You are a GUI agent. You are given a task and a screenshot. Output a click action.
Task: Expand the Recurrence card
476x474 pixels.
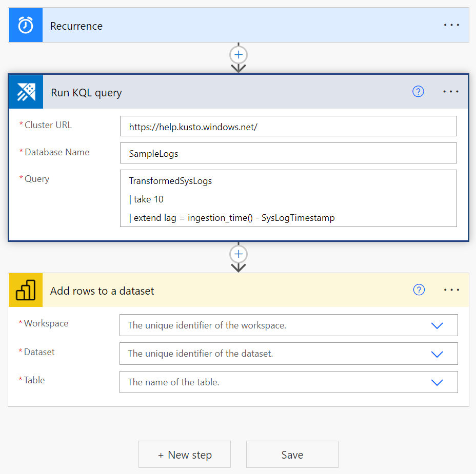pyautogui.click(x=205, y=25)
